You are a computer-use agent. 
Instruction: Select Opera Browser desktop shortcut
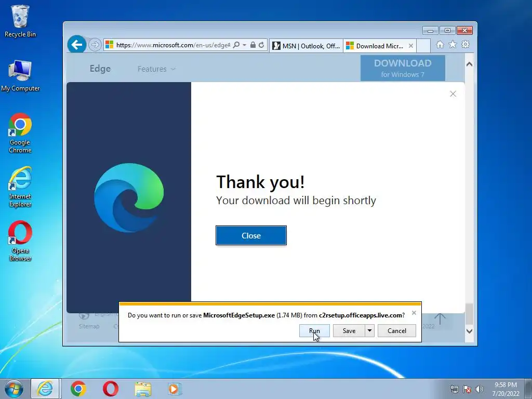tap(20, 241)
